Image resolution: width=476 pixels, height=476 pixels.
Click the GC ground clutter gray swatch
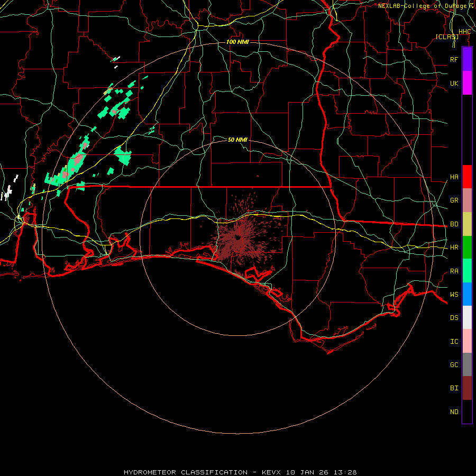coord(467,364)
